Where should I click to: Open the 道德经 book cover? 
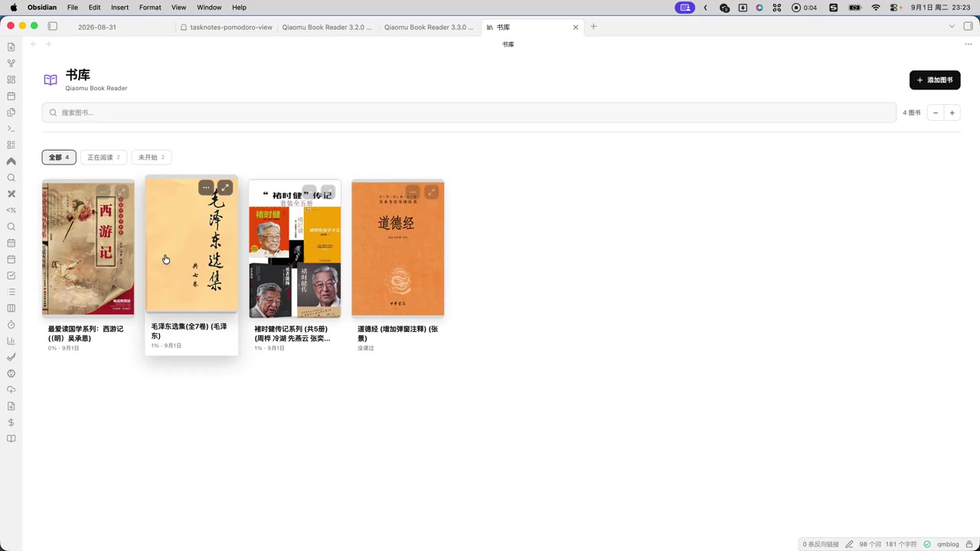397,249
